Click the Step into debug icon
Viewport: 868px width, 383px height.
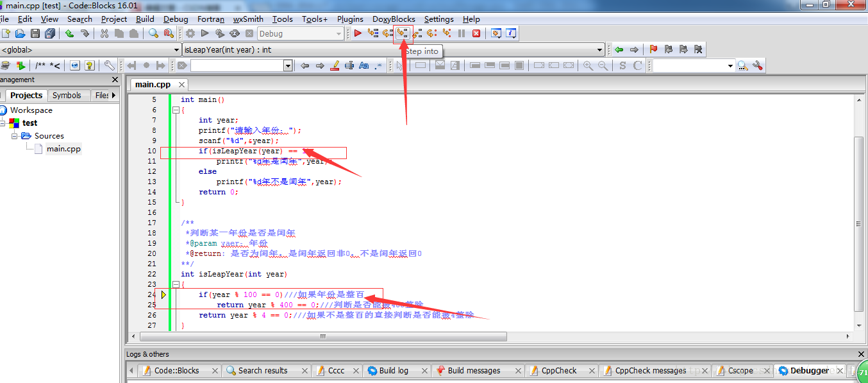[402, 33]
